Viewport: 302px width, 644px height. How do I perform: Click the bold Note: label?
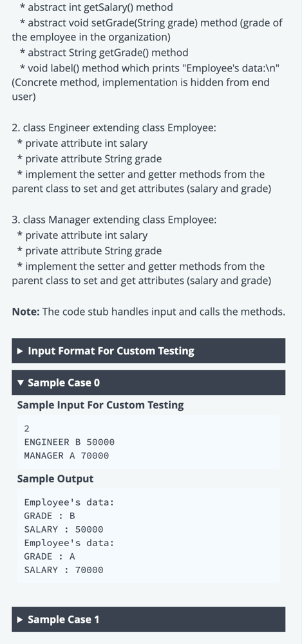pos(26,311)
